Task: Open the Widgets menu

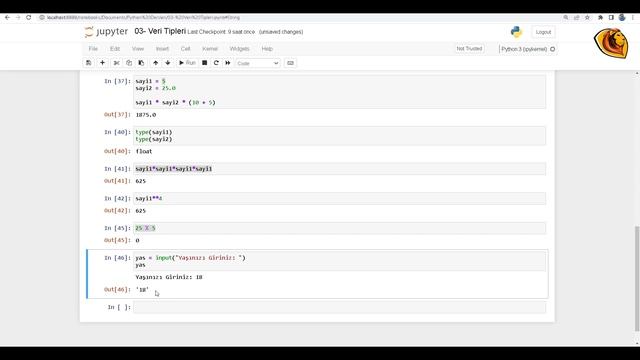Action: 239,49
